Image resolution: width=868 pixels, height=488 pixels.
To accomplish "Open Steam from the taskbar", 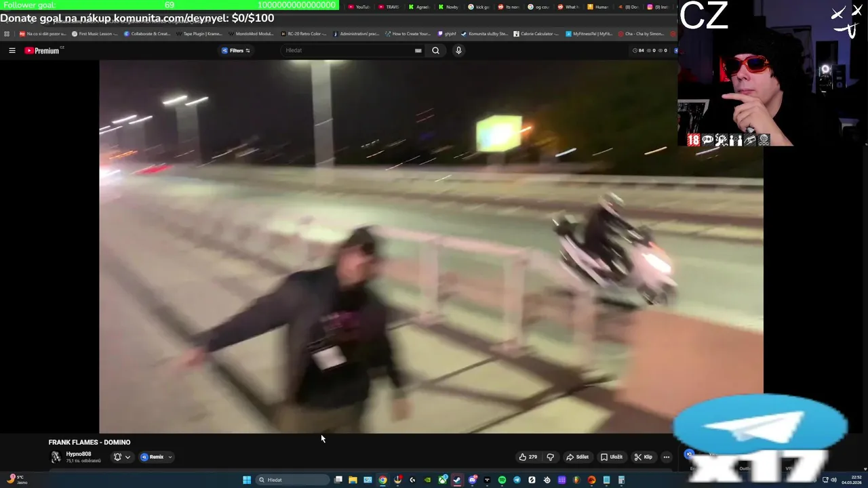I will 457,480.
